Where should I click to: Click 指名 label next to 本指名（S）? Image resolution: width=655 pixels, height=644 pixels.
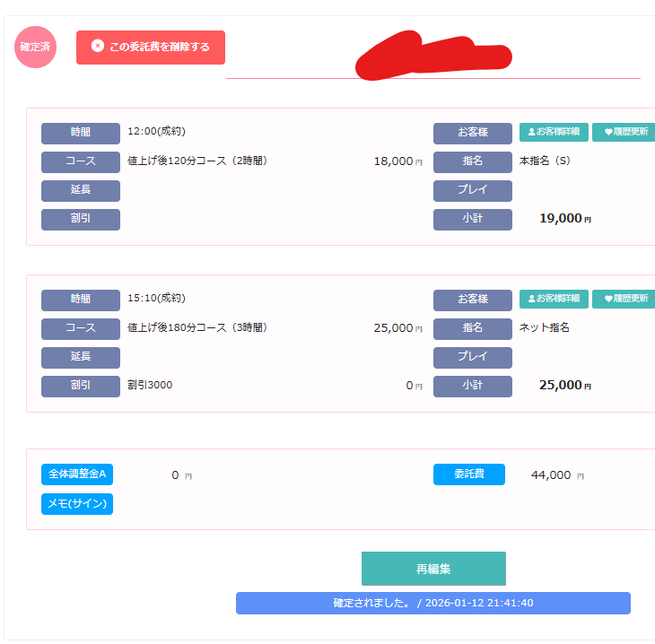pos(472,162)
